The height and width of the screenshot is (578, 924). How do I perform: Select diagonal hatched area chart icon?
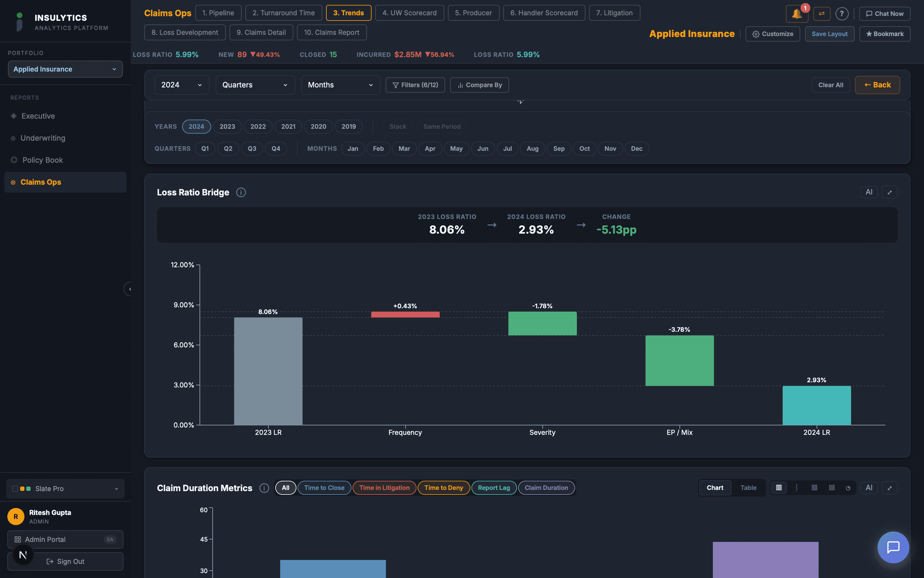coord(814,488)
